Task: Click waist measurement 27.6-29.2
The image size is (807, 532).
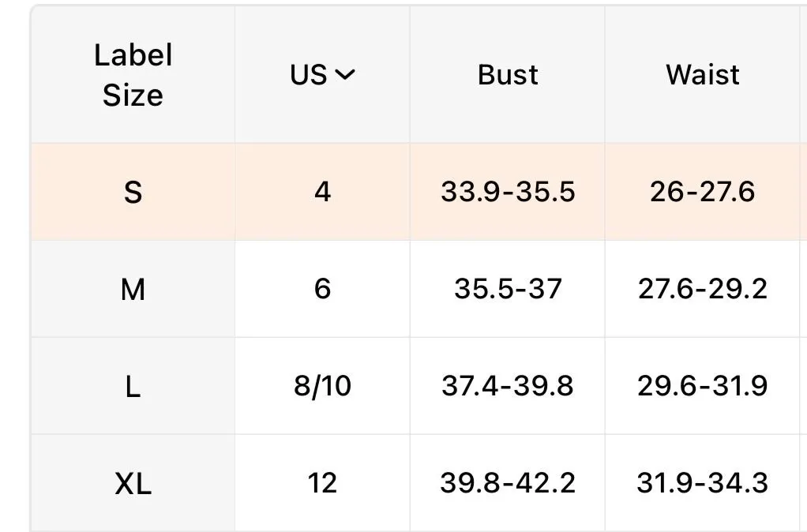Action: (703, 289)
